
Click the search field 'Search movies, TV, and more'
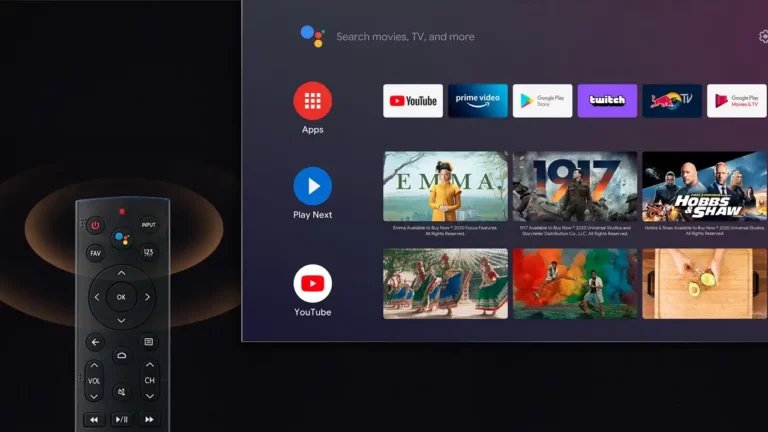405,37
